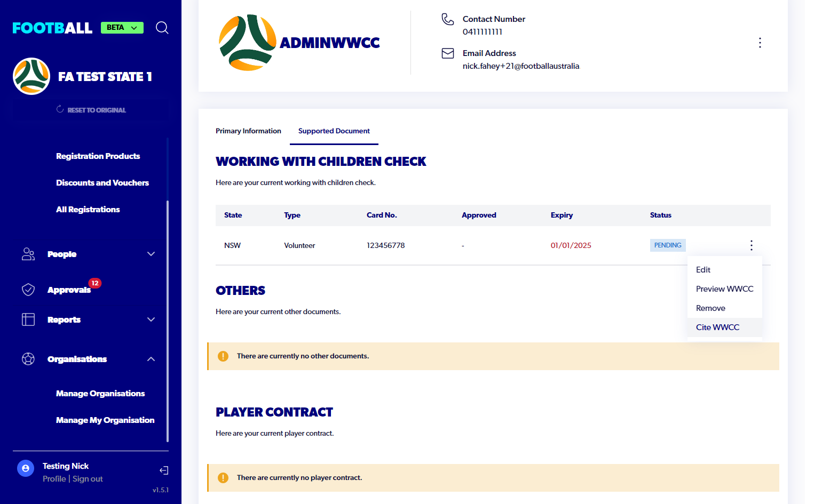Image resolution: width=814 pixels, height=504 pixels.
Task: Click the FOOTBALL logo text
Action: [52, 28]
